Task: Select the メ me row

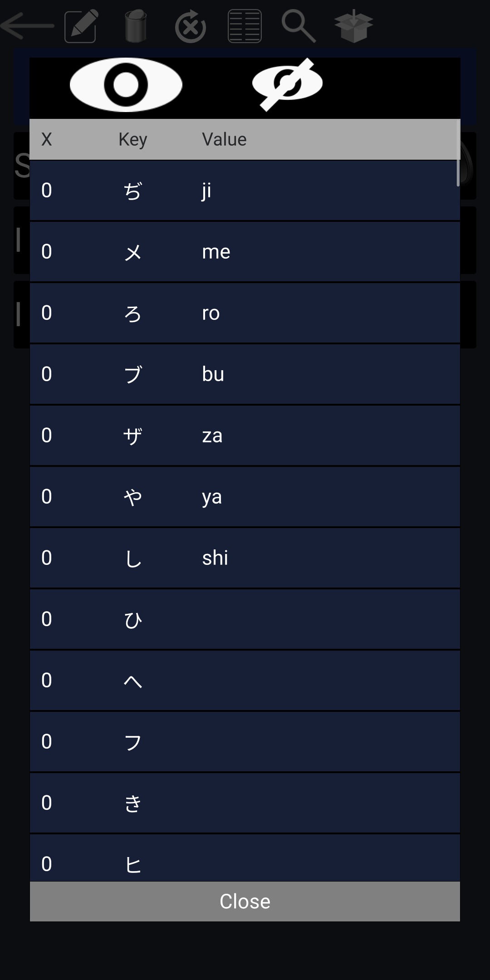Action: pos(245,252)
